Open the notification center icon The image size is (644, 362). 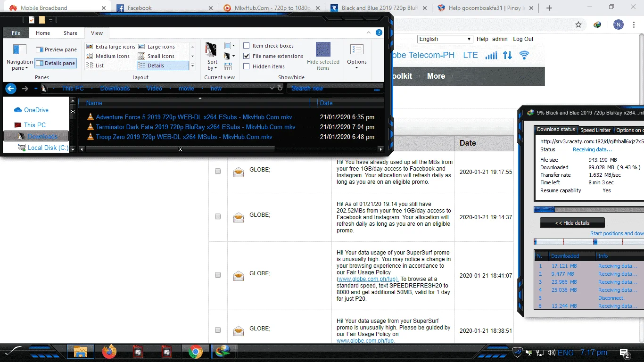pos(625,353)
